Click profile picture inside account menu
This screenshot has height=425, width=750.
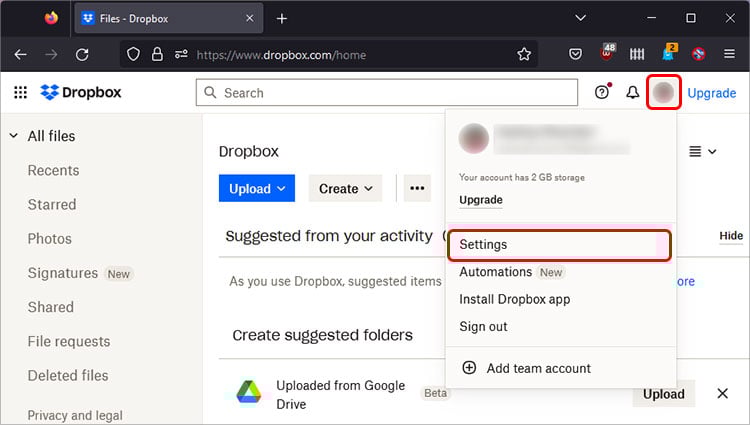pos(474,138)
